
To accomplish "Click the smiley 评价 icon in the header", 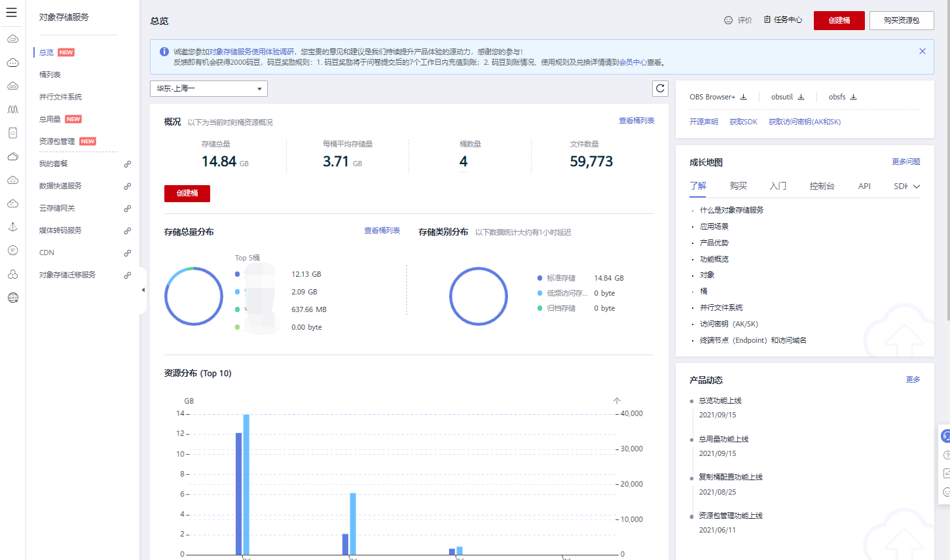I will tap(728, 20).
